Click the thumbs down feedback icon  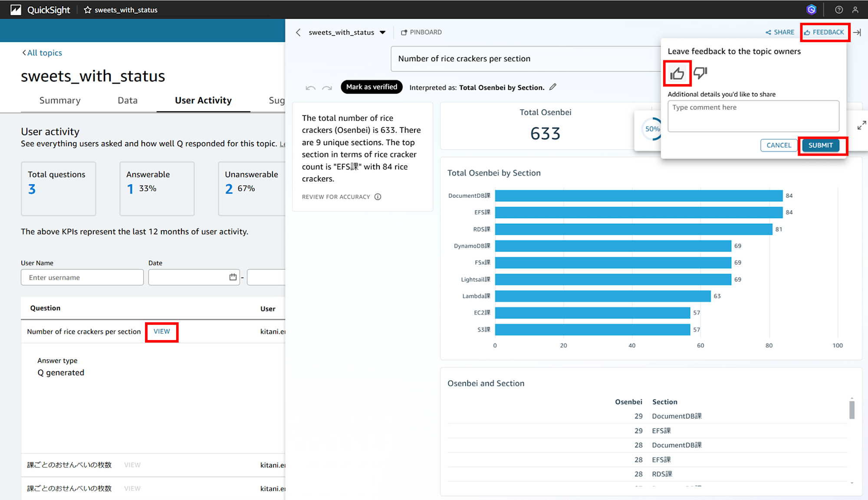(700, 73)
